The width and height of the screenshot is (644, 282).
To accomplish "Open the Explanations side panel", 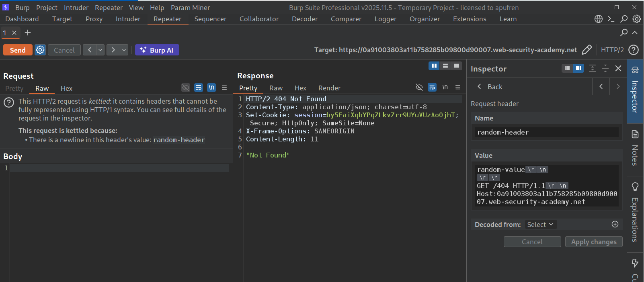I will point(635,212).
